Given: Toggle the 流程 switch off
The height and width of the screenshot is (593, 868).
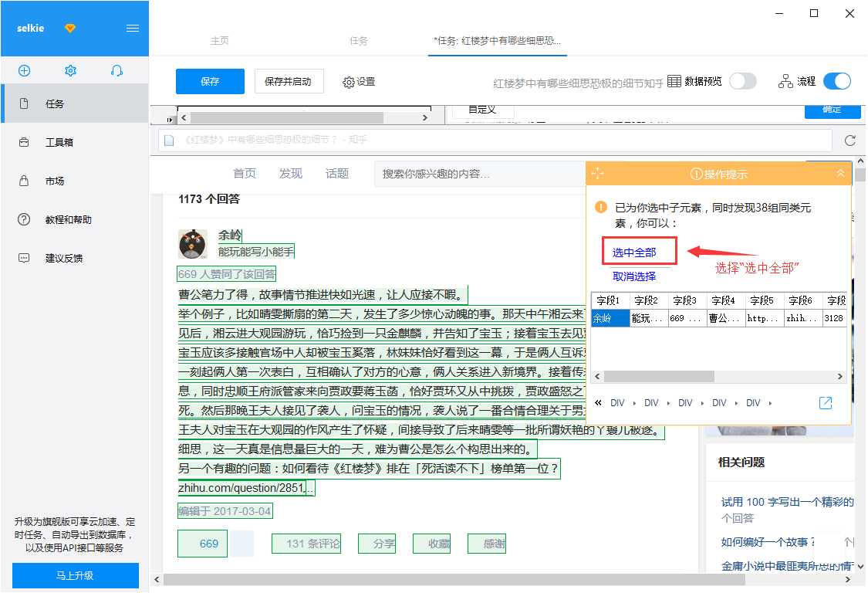Looking at the screenshot, I should [837, 82].
